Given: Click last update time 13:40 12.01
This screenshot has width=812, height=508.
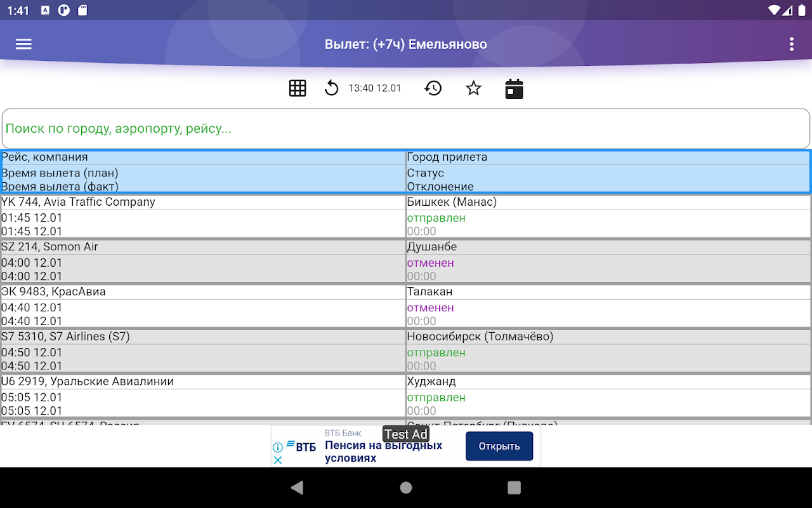Looking at the screenshot, I should tap(375, 88).
